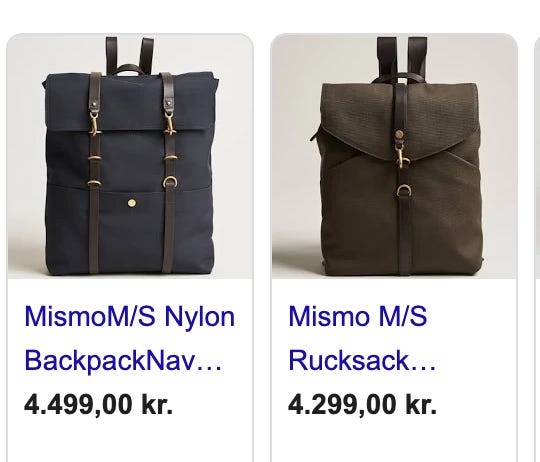The image size is (540, 462).
Task: Click the shoulder straps above the olive rucksack
Action: [x=402, y=57]
